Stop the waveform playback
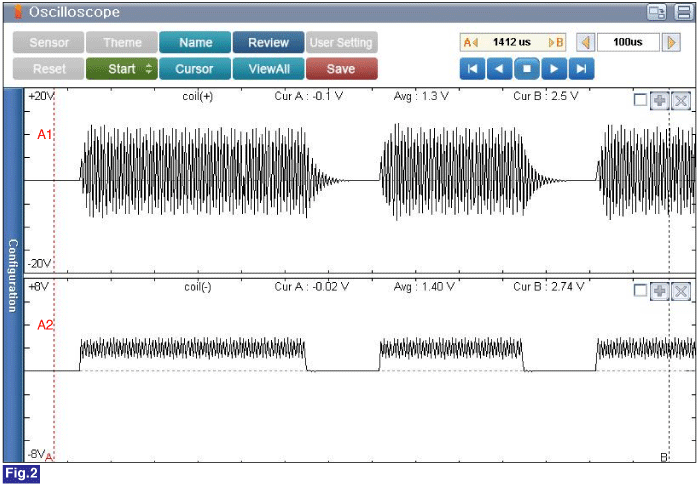 [x=527, y=69]
